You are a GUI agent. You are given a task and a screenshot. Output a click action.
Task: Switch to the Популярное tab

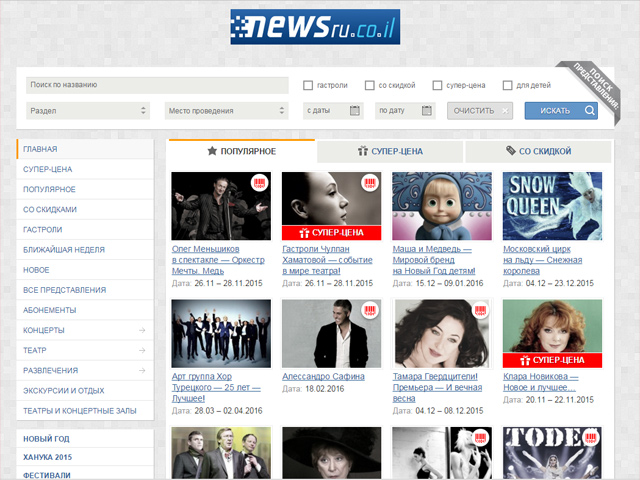(241, 151)
